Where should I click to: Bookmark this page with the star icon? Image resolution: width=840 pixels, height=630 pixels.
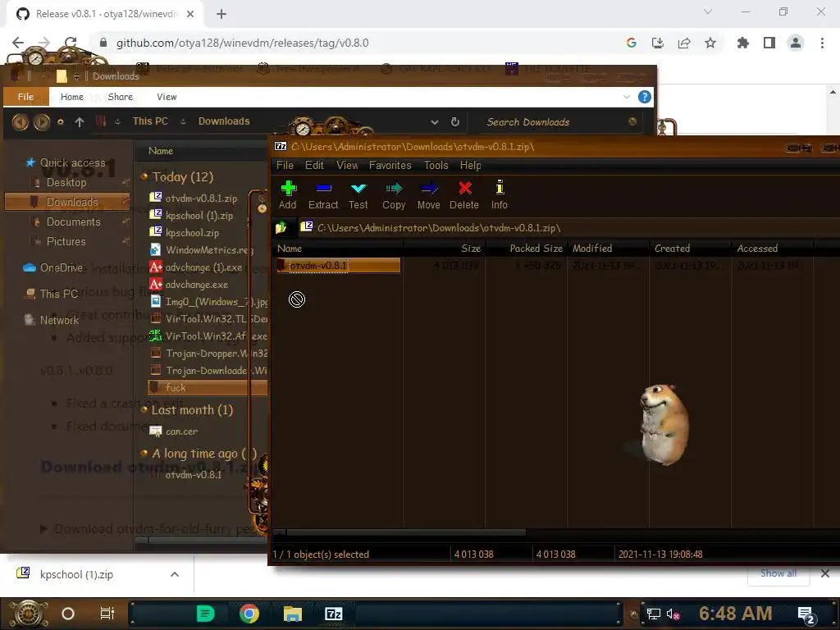pyautogui.click(x=710, y=43)
